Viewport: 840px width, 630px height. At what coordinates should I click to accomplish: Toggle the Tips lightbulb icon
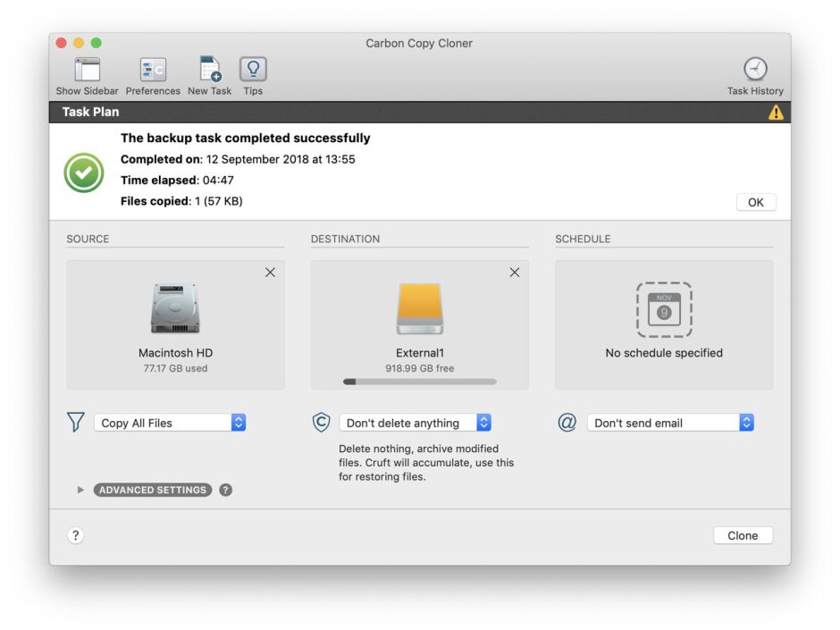253,70
